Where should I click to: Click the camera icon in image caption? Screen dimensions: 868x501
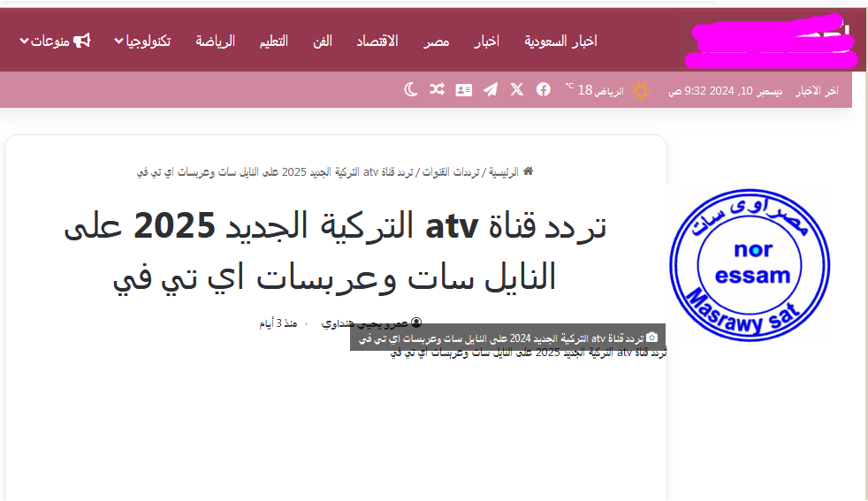(652, 338)
